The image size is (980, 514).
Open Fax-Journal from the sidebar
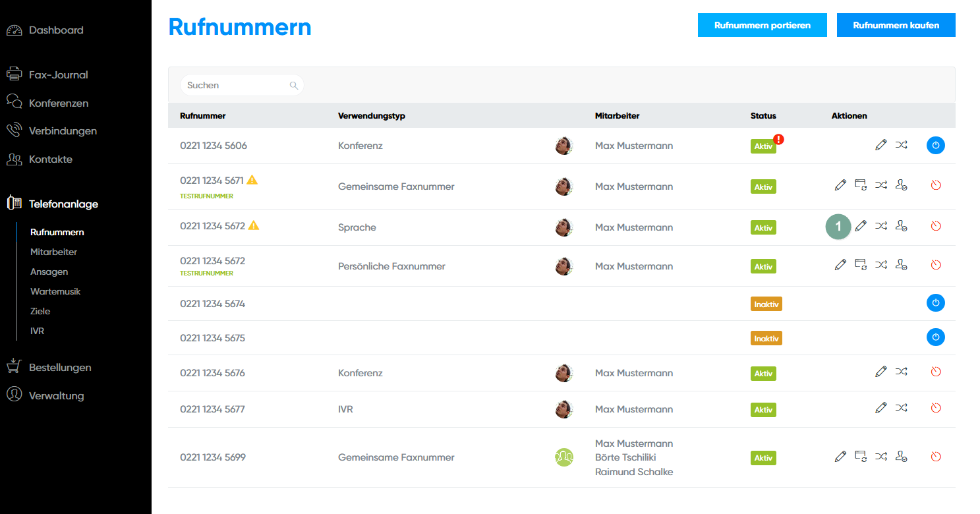click(58, 75)
